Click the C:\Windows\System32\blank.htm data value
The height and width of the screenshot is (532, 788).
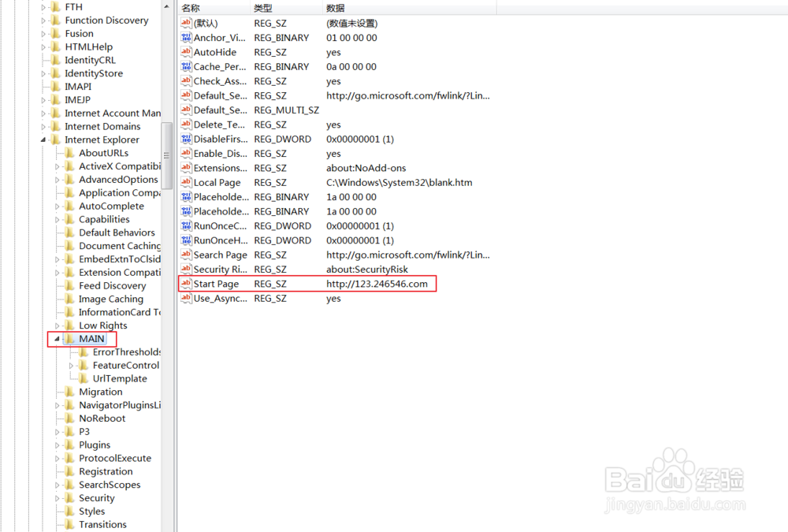[399, 183]
